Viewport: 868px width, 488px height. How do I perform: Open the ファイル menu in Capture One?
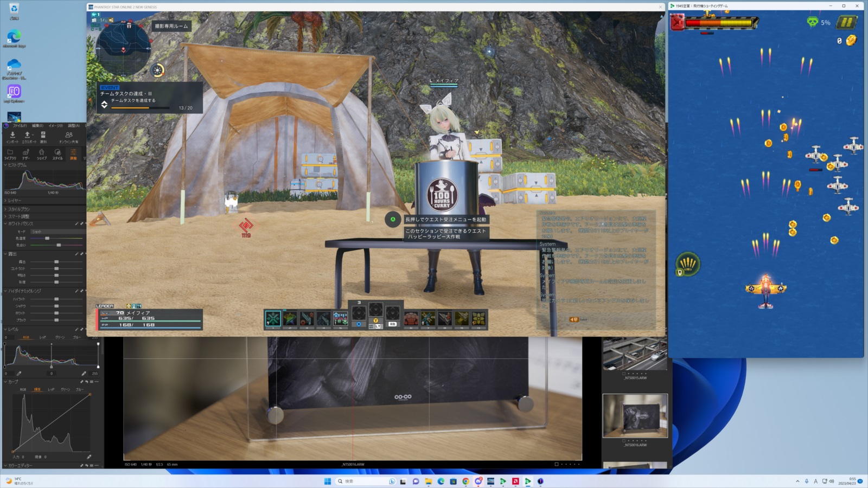(x=20, y=125)
